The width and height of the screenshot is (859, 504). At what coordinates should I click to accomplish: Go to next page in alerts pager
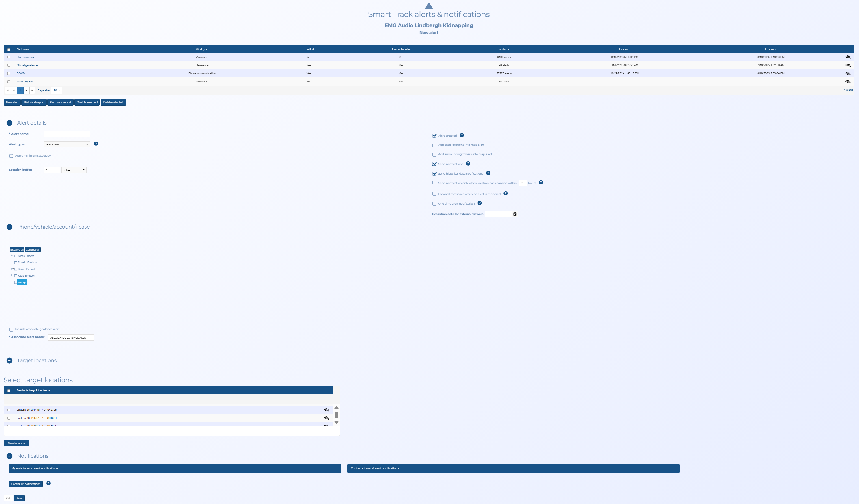(x=26, y=90)
